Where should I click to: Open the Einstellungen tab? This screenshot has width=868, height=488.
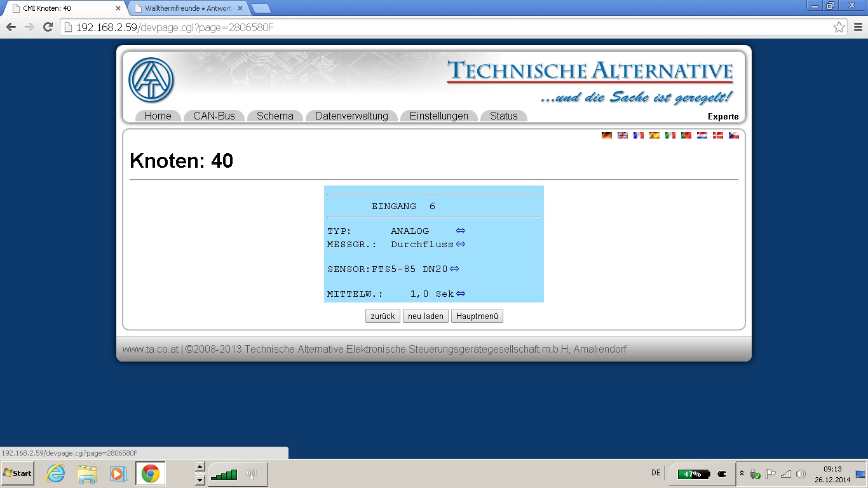438,116
